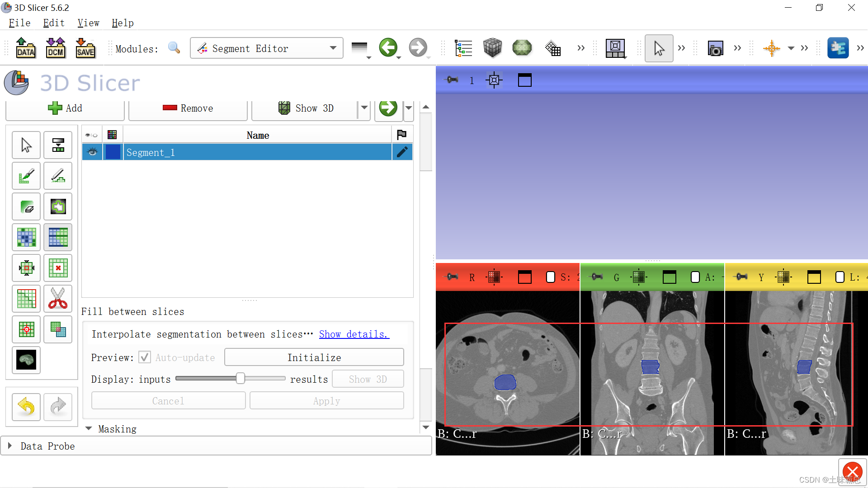Toggle slice visibility checkbox in red slice view
Viewport: 868px width, 488px height.
coord(550,277)
